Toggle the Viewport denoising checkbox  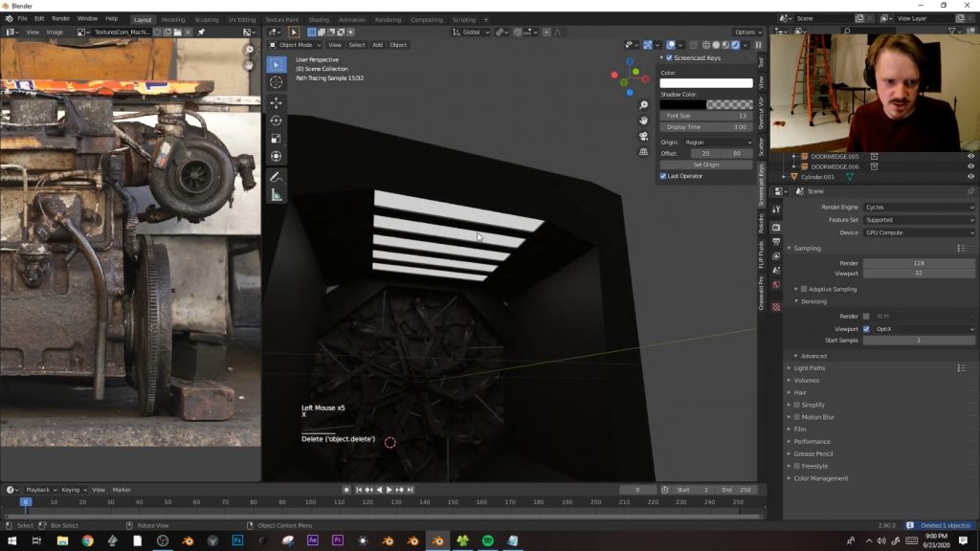(866, 329)
